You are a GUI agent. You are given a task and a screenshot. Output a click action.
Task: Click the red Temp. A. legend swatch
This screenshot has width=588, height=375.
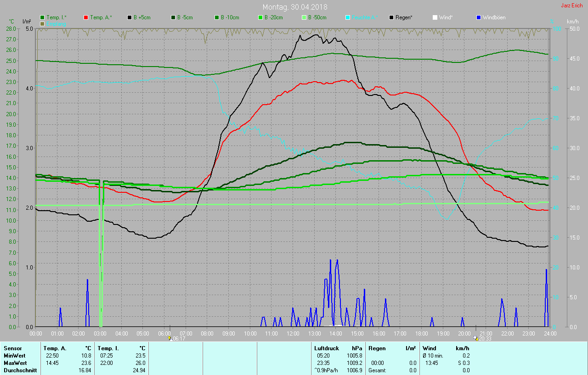[86, 17]
